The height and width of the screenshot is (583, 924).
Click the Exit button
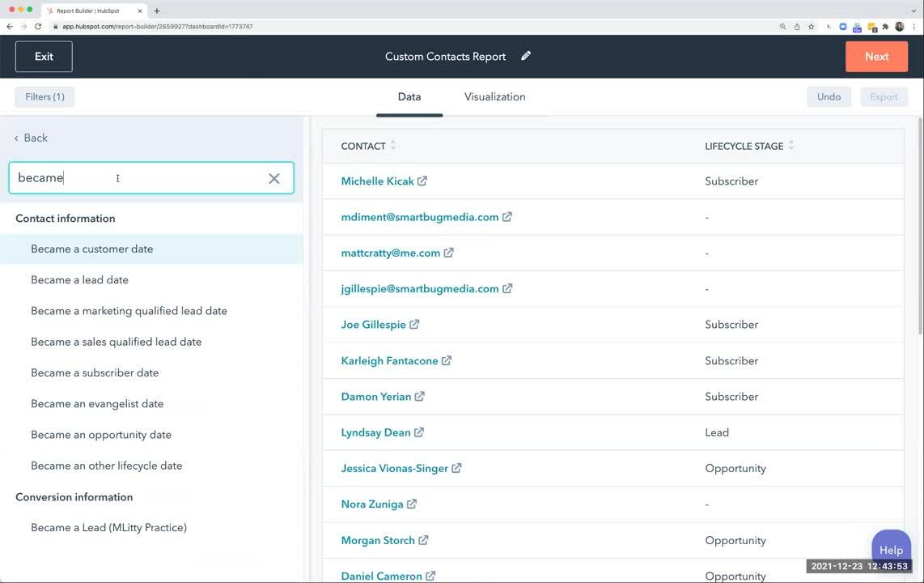point(45,57)
